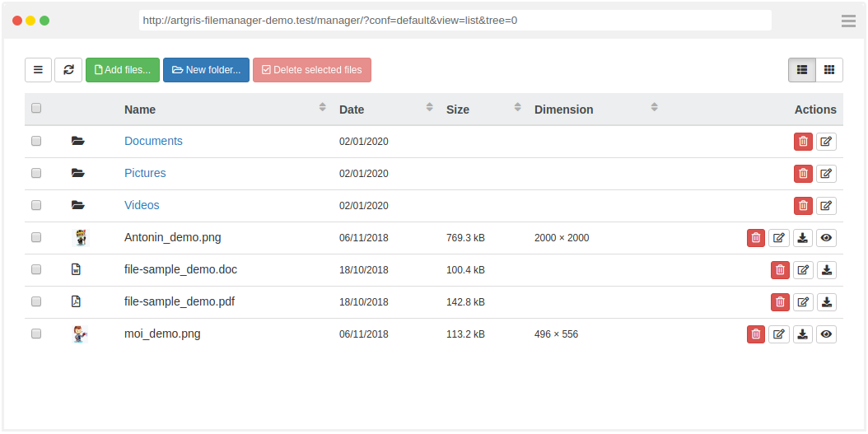868x434 pixels.
Task: Download the file-sample_demo.pdf file
Action: (826, 302)
